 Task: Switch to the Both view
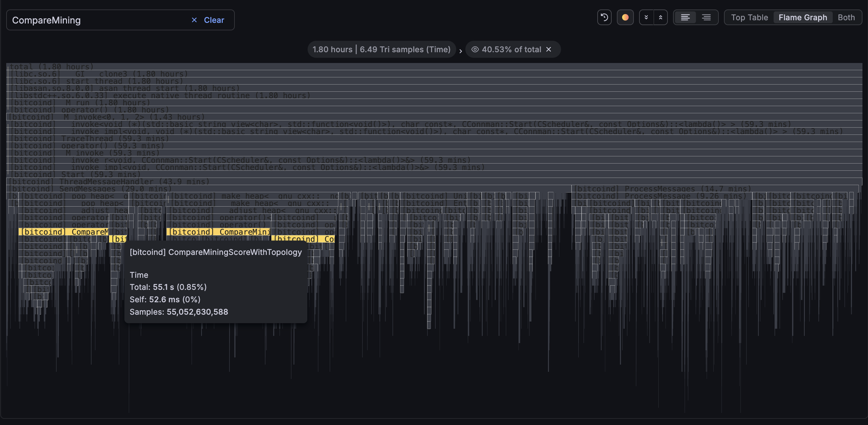846,18
